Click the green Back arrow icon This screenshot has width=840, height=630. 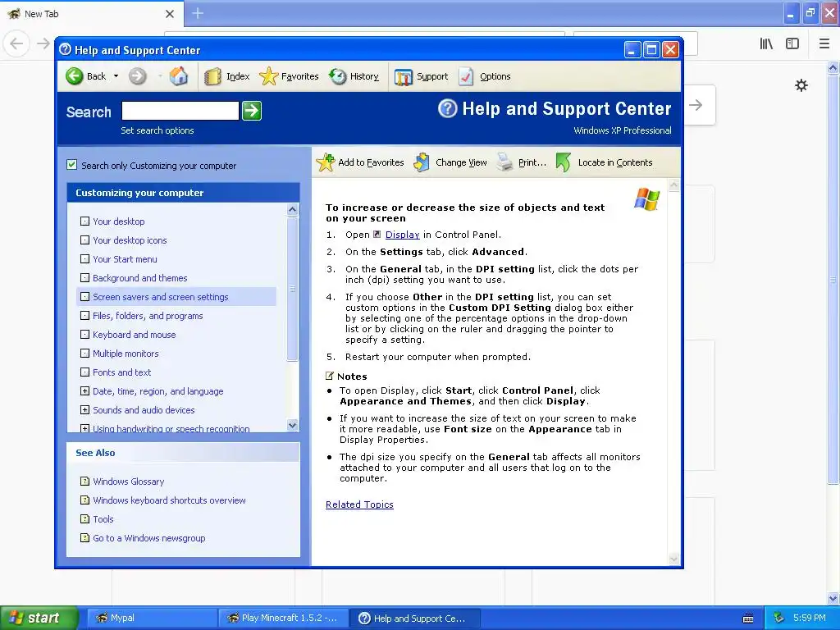[x=75, y=76]
